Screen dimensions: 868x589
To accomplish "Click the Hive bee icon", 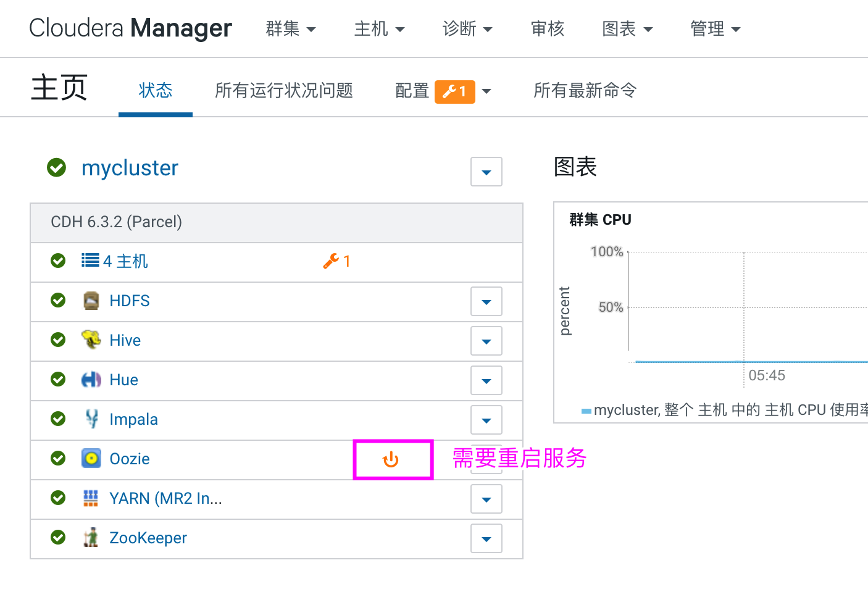I will 91,340.
